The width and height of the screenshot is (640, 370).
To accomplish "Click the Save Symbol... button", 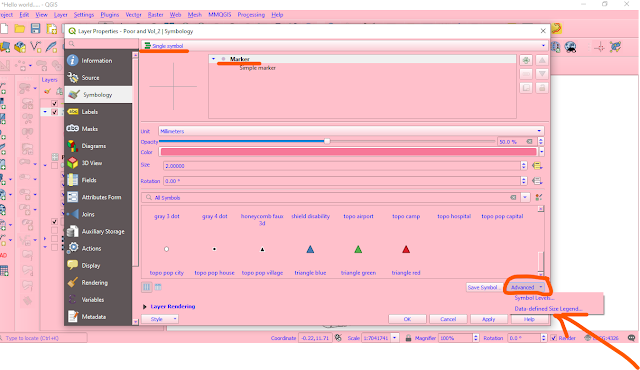I will point(484,287).
